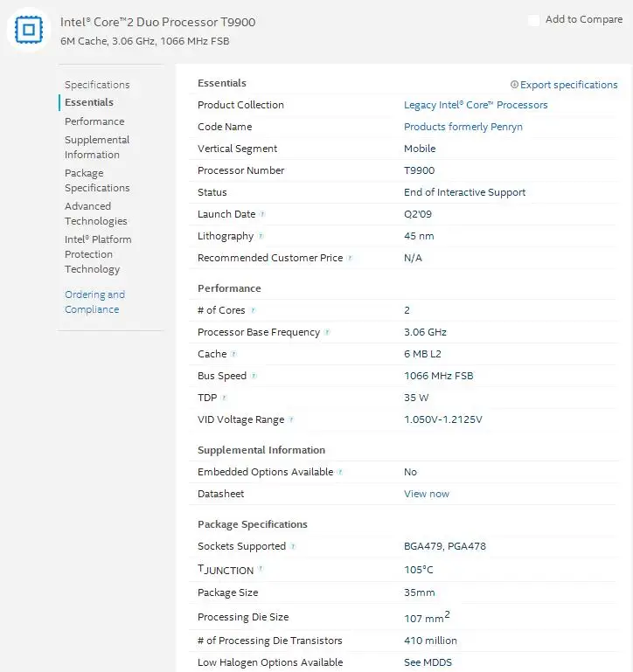
Task: Click the voltage value '1.050V-1.2125V'
Action: pos(443,419)
